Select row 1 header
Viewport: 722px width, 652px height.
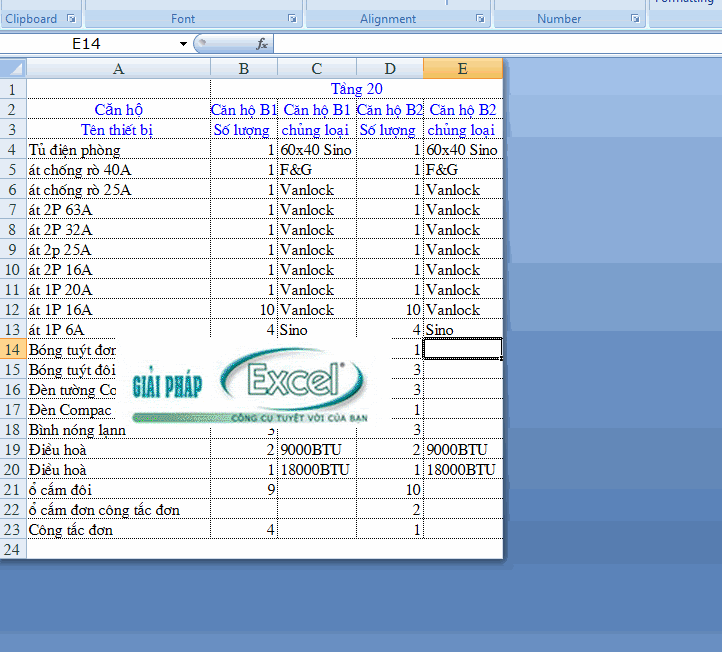click(x=13, y=89)
